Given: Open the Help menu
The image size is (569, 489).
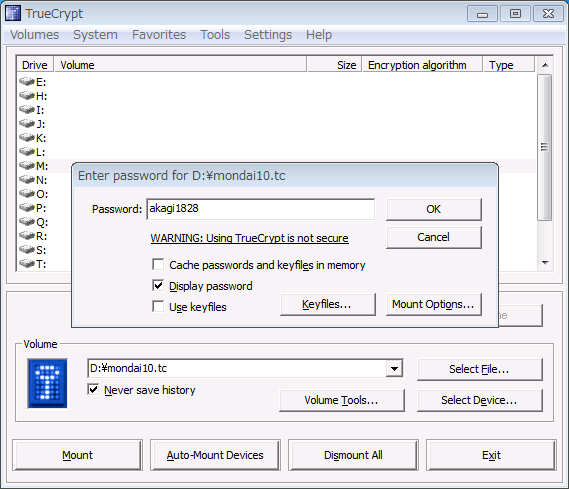Looking at the screenshot, I should (x=319, y=35).
